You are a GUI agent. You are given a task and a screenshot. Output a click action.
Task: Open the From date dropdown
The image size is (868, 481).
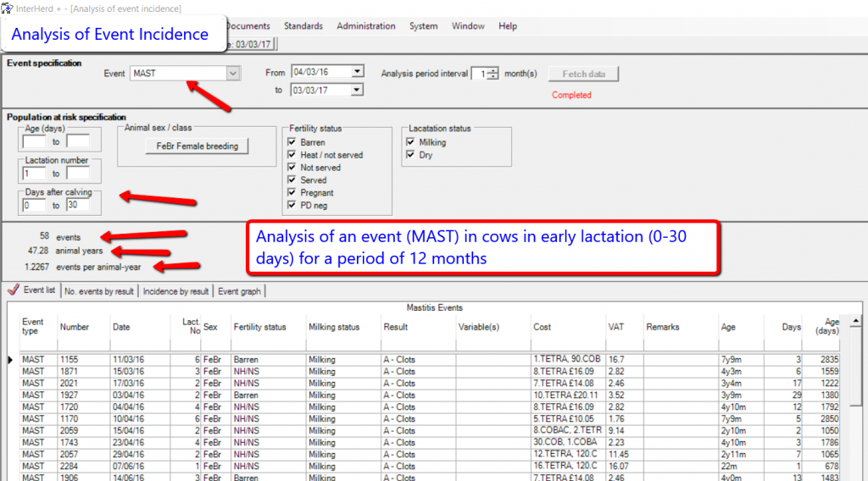(x=357, y=72)
